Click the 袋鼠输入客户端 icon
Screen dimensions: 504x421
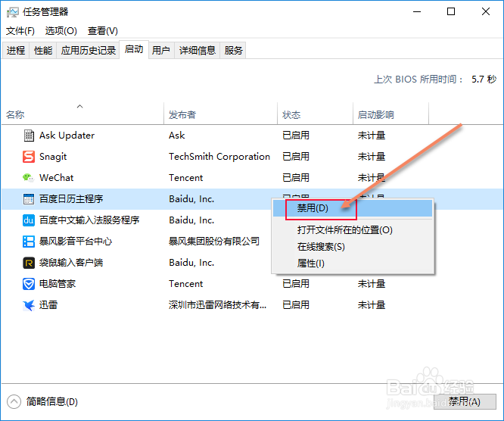(x=29, y=263)
